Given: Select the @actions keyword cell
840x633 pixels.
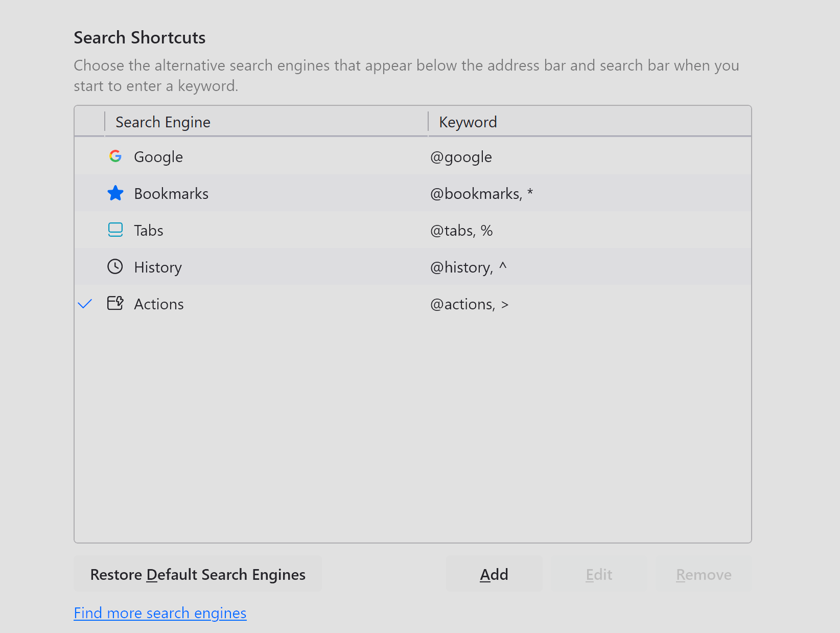Looking at the screenshot, I should [x=469, y=304].
